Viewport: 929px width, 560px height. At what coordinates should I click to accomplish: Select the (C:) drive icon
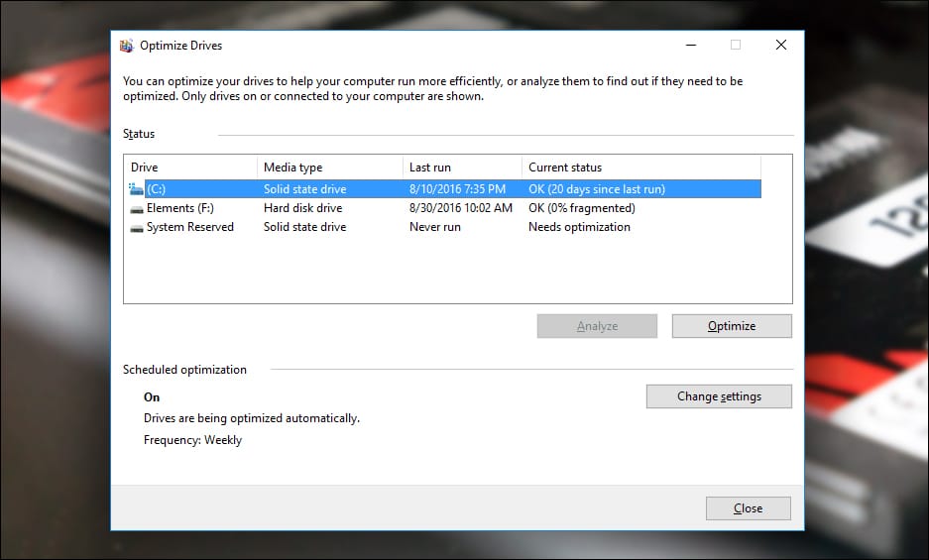pyautogui.click(x=136, y=189)
